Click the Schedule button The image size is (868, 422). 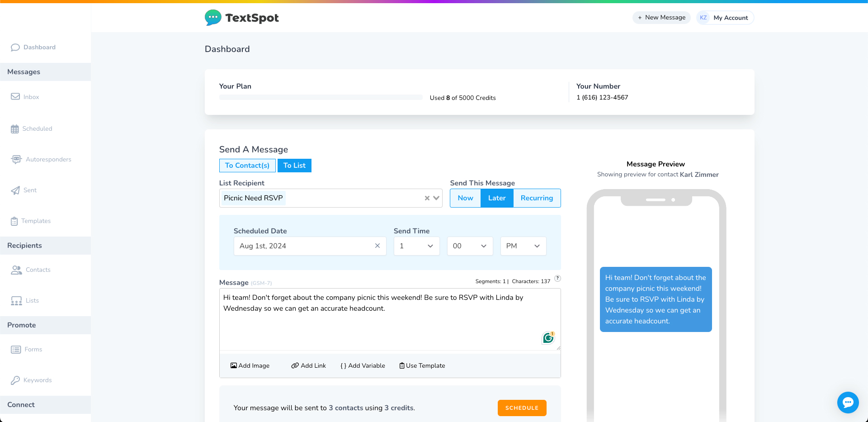click(522, 408)
